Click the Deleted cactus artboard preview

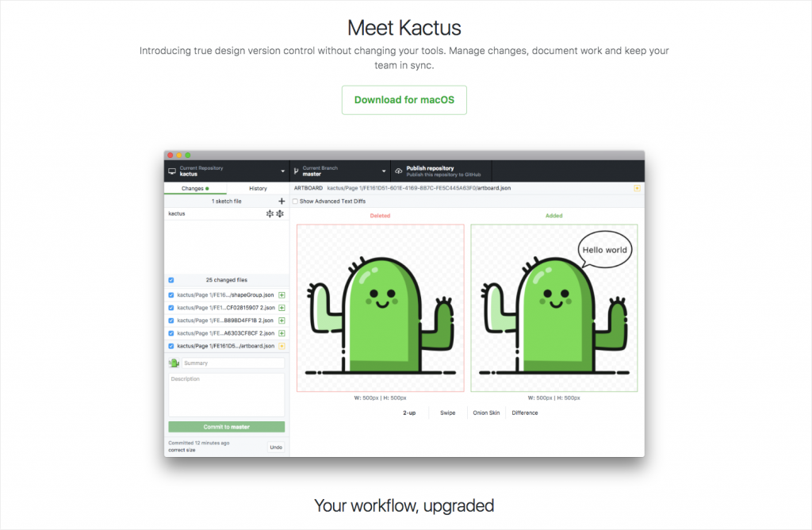point(380,308)
